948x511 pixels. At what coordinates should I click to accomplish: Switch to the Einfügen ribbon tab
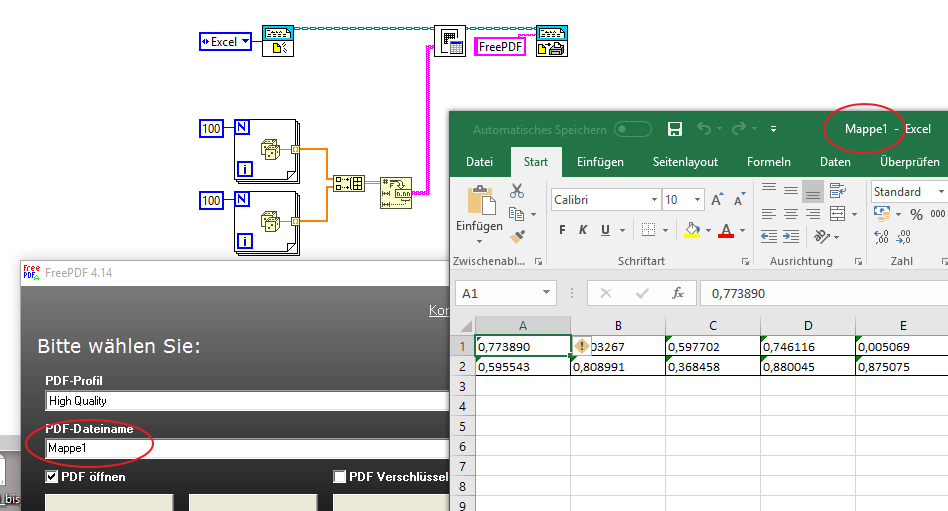600,161
